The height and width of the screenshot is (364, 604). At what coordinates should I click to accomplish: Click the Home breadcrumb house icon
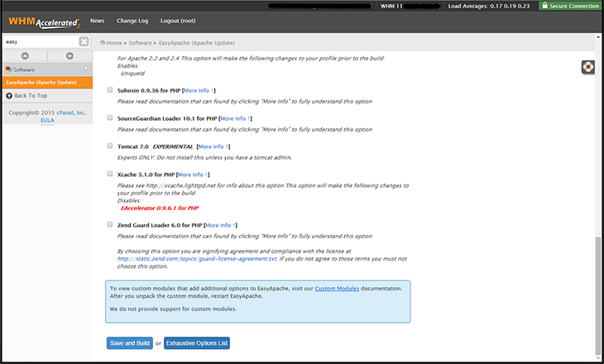coord(103,42)
